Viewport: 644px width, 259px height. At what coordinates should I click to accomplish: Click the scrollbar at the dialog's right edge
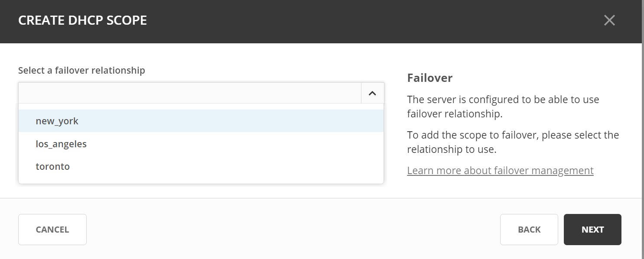click(x=643, y=130)
